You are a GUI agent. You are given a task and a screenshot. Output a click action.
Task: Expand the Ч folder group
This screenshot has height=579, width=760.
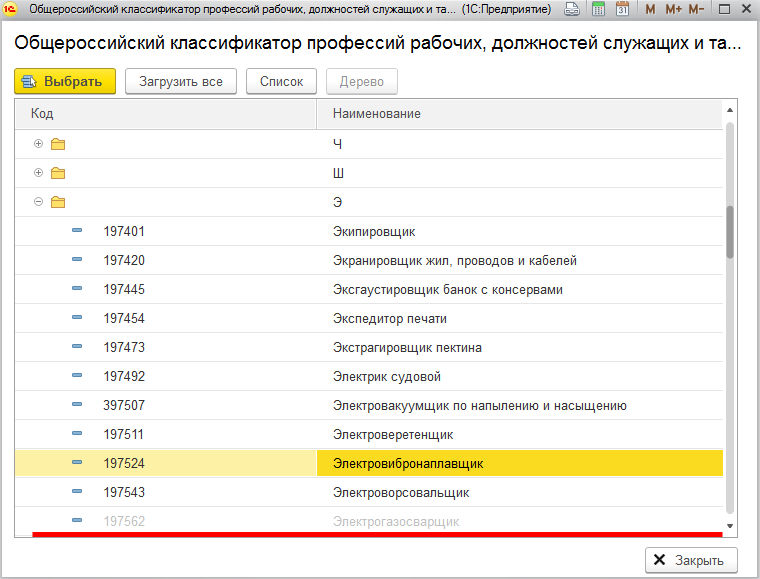[39, 144]
